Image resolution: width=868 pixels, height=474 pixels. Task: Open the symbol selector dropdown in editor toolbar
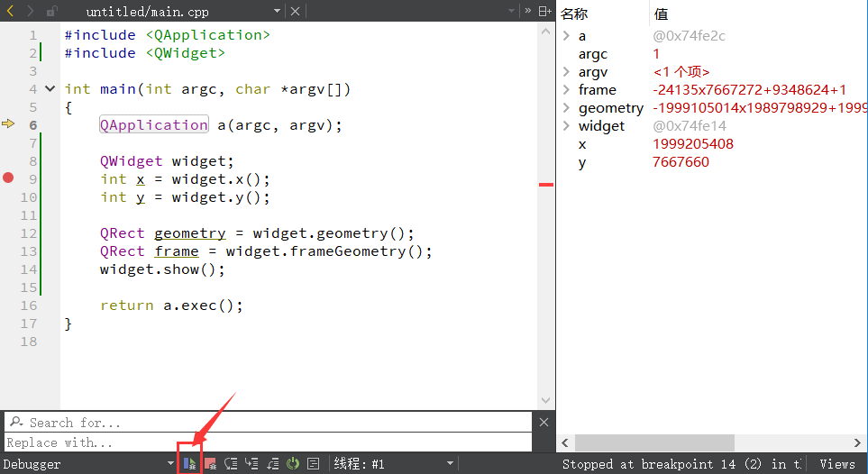pyautogui.click(x=511, y=11)
